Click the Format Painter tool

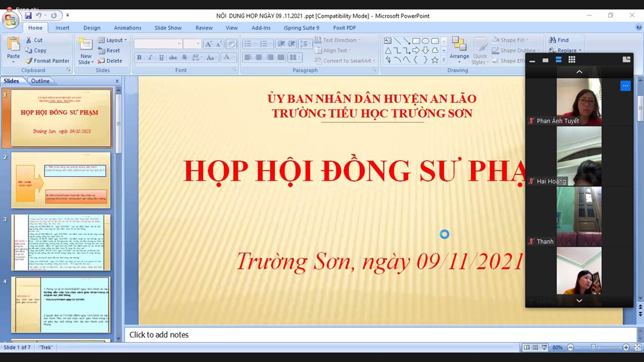47,61
